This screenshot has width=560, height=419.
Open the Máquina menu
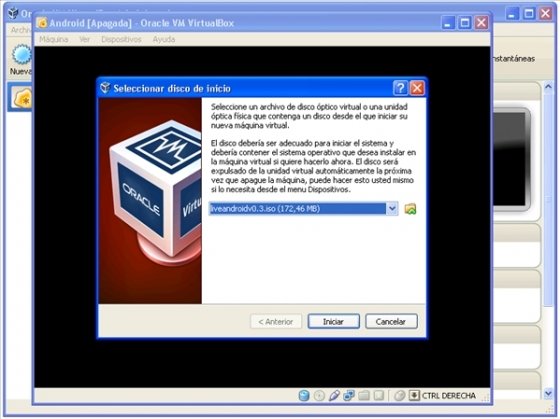click(x=54, y=39)
